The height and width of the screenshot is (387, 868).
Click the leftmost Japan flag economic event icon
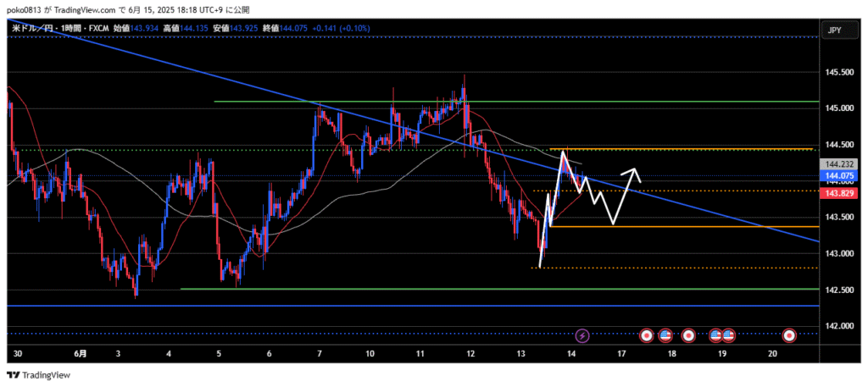(x=647, y=335)
